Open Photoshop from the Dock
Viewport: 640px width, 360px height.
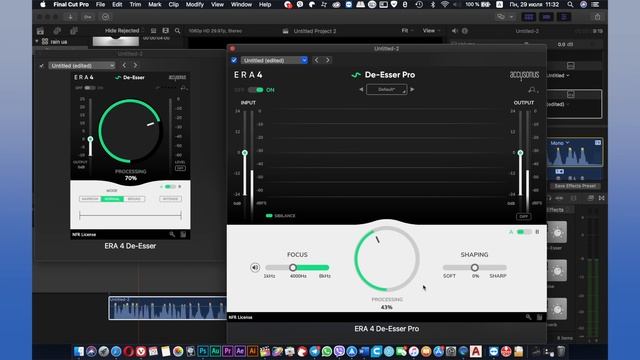pos(203,351)
